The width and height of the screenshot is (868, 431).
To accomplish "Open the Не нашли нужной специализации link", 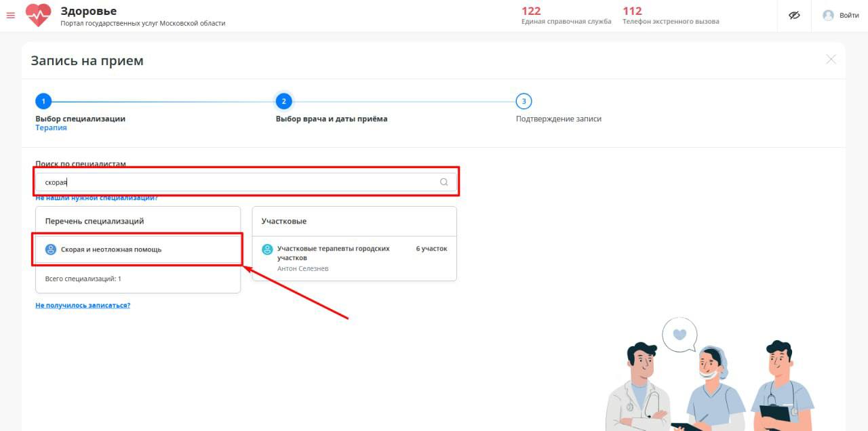I will click(96, 198).
